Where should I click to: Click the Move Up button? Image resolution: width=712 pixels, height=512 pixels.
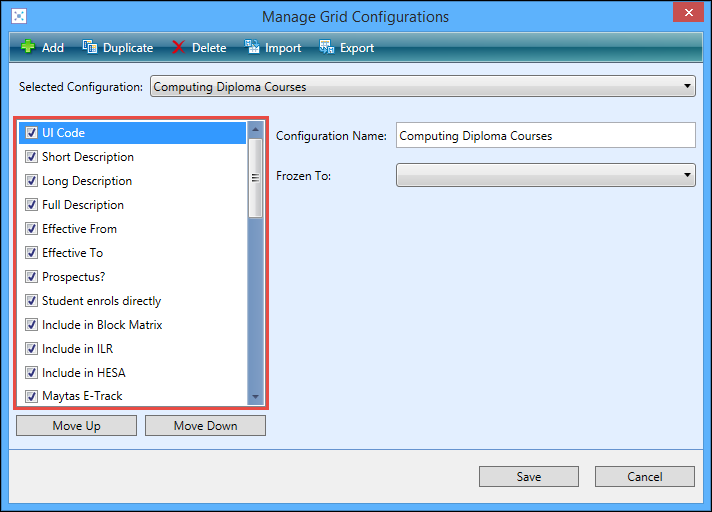click(76, 426)
